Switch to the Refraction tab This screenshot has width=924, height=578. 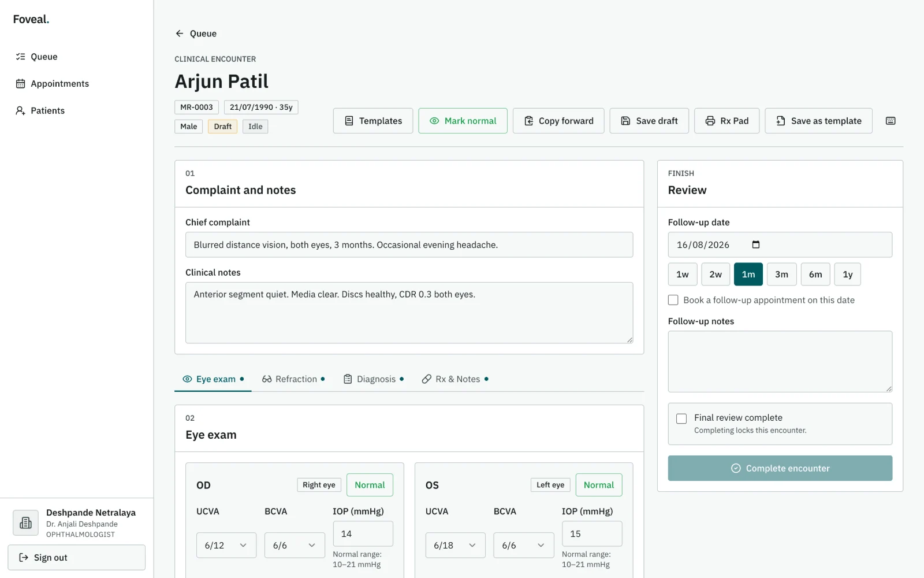293,379
